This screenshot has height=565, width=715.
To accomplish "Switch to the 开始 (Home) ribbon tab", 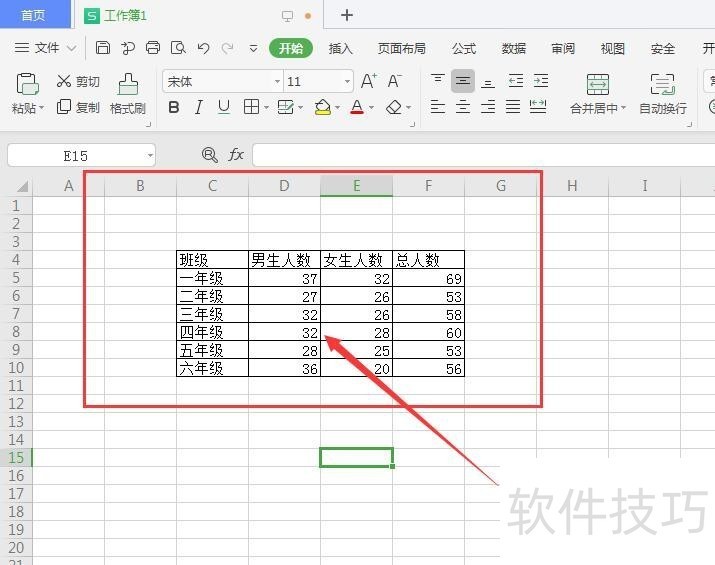I will point(291,48).
